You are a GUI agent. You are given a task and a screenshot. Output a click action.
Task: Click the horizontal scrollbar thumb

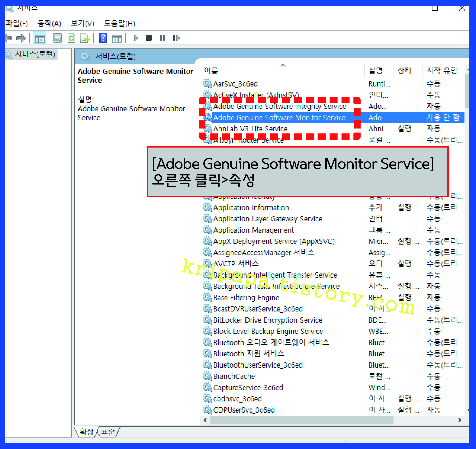(302, 420)
